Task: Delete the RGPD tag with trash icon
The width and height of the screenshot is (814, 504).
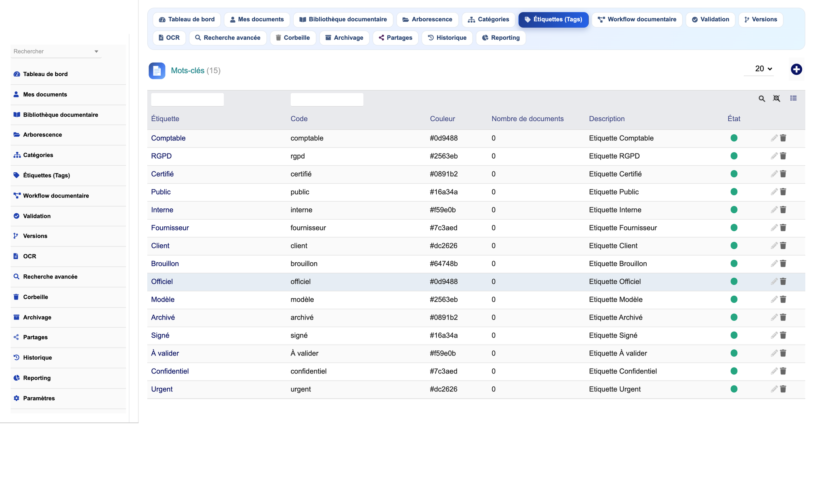Action: [x=783, y=156]
